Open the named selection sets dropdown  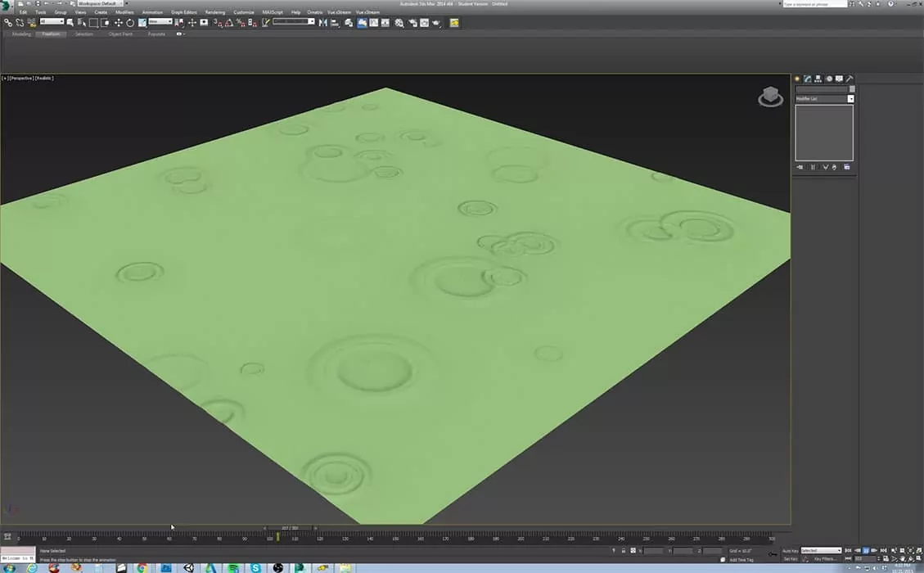pyautogui.click(x=294, y=22)
